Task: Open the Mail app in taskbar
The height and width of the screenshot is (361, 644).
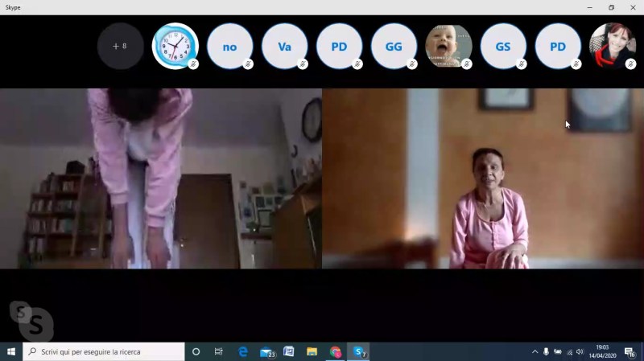Action: pyautogui.click(x=266, y=352)
